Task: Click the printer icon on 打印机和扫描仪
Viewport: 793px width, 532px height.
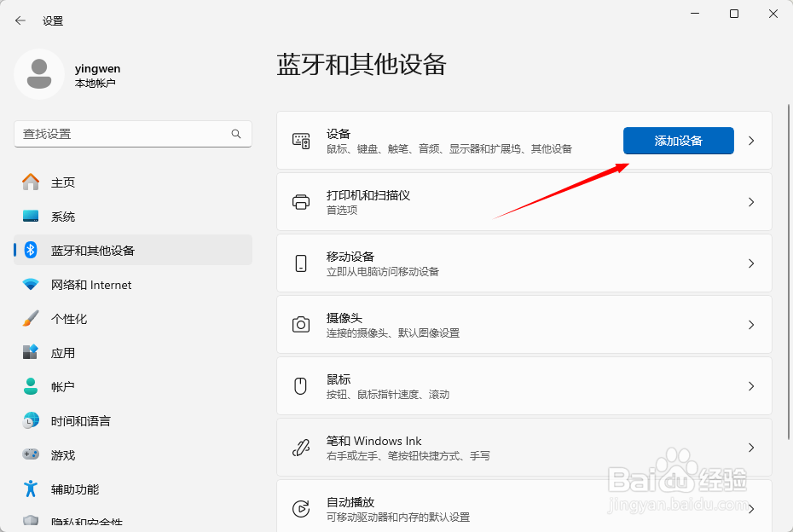Action: pos(300,201)
